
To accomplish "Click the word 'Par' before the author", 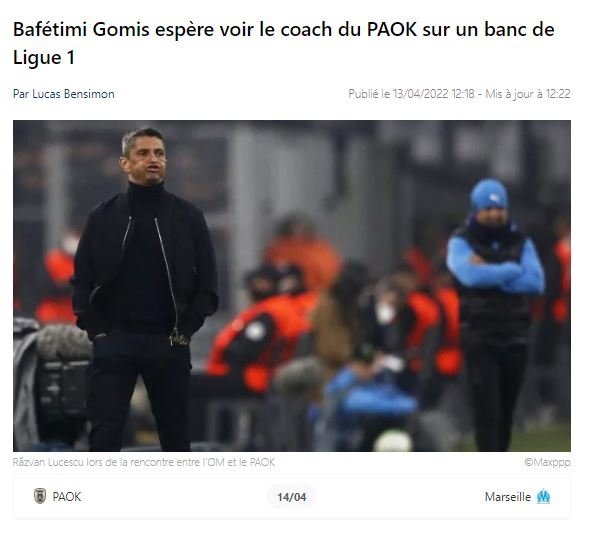I will pyautogui.click(x=21, y=94).
